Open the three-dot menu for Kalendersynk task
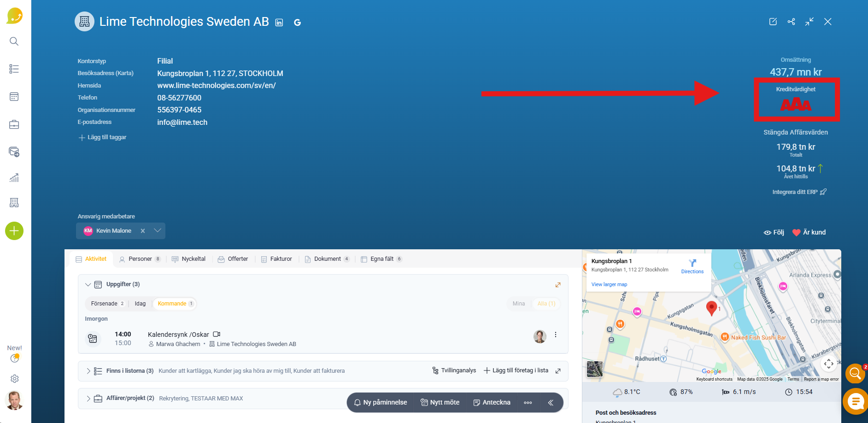Screen dimensions: 868x423 tap(556, 335)
